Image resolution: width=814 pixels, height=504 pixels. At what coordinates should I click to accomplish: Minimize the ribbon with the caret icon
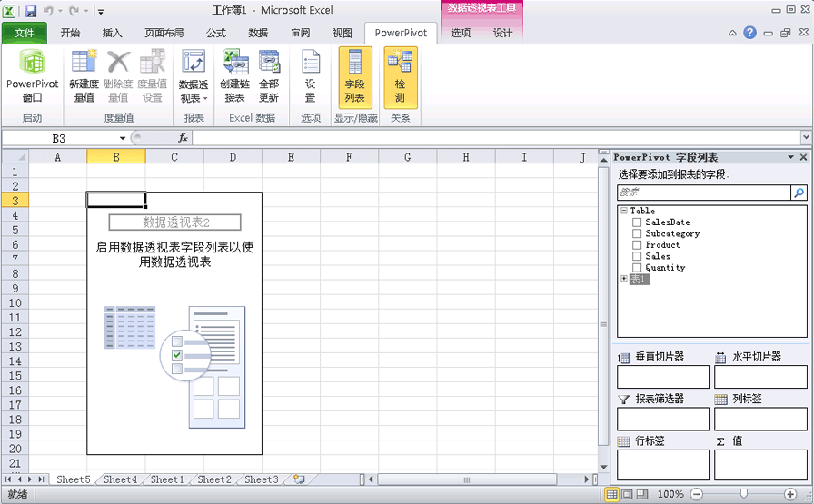[732, 33]
